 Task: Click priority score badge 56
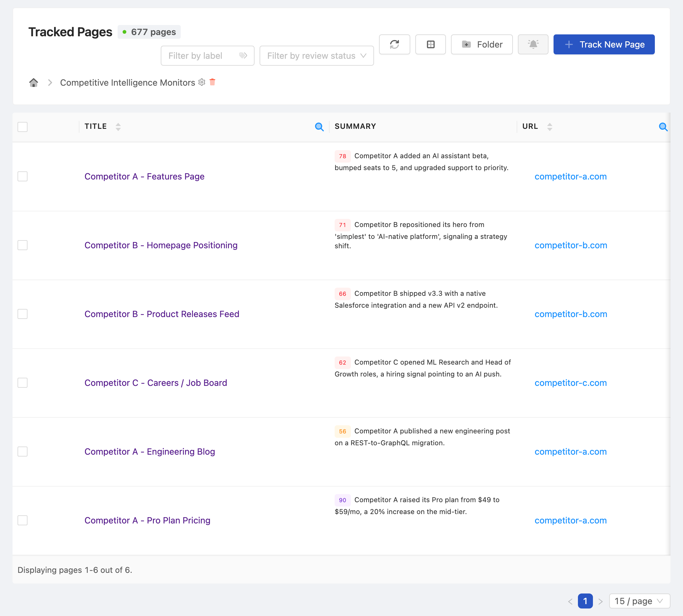pos(342,431)
